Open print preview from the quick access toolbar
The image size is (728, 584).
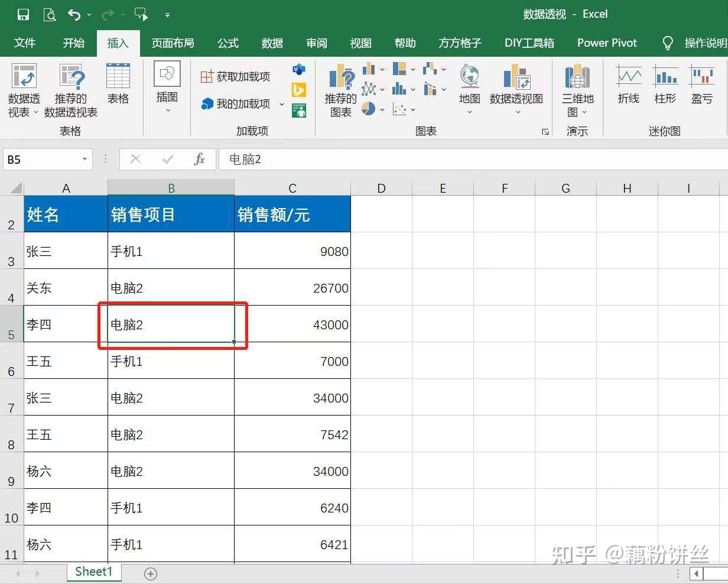point(50,14)
